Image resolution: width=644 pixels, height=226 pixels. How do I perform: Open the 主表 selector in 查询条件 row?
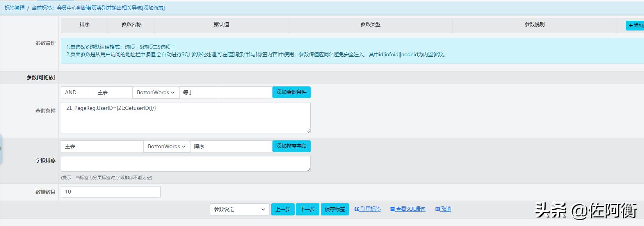[113, 92]
